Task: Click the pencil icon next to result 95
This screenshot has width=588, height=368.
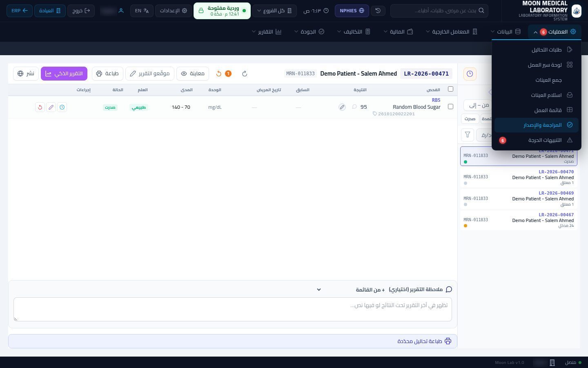Action: point(342,107)
